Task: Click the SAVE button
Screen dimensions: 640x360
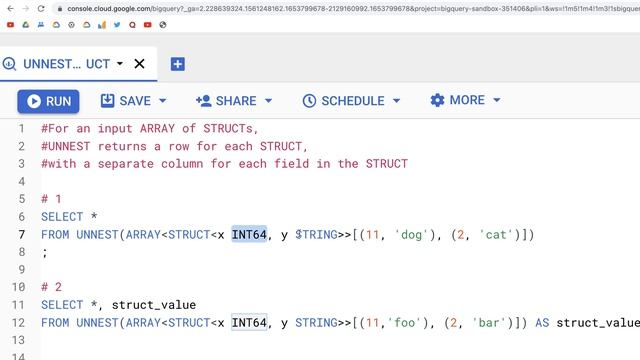Action: pos(126,101)
